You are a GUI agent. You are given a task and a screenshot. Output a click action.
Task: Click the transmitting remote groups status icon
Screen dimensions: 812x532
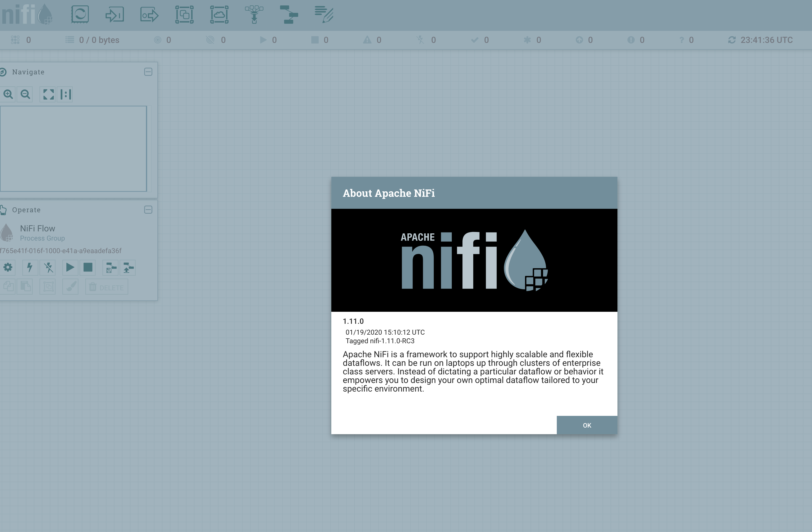click(158, 40)
